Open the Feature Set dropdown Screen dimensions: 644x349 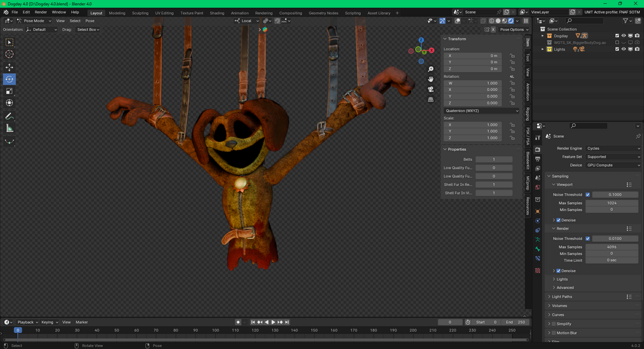[613, 157]
